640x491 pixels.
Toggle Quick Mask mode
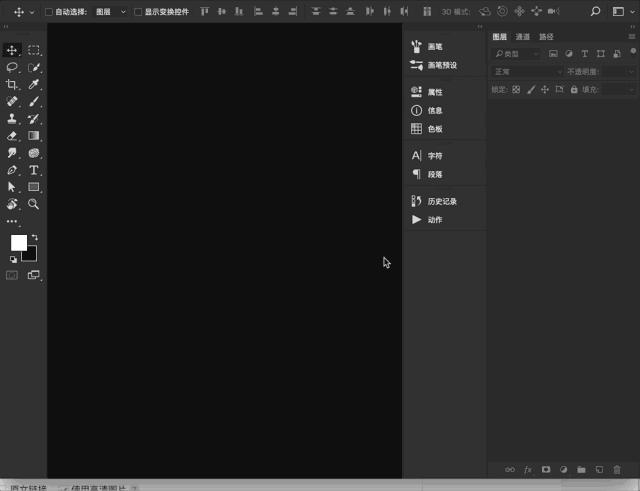pyautogui.click(x=11, y=275)
